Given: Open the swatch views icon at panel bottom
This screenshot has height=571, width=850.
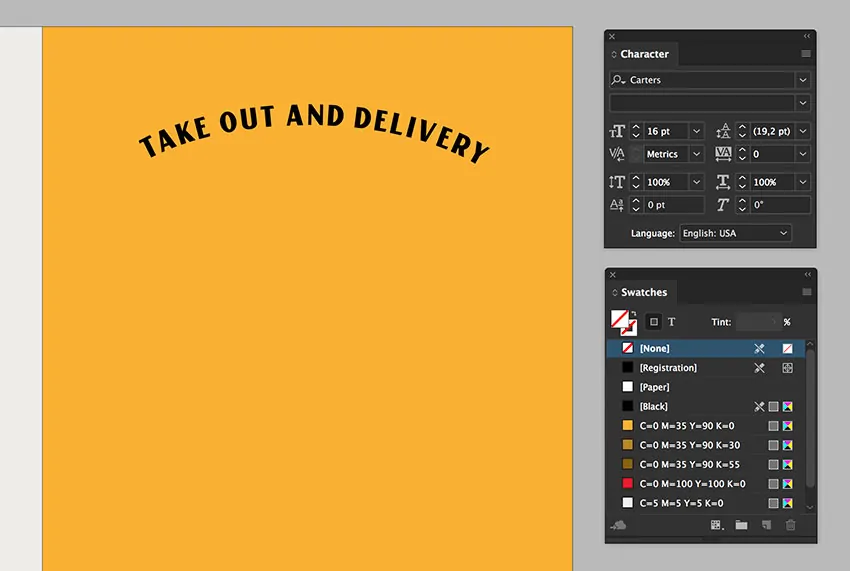Looking at the screenshot, I should (716, 525).
